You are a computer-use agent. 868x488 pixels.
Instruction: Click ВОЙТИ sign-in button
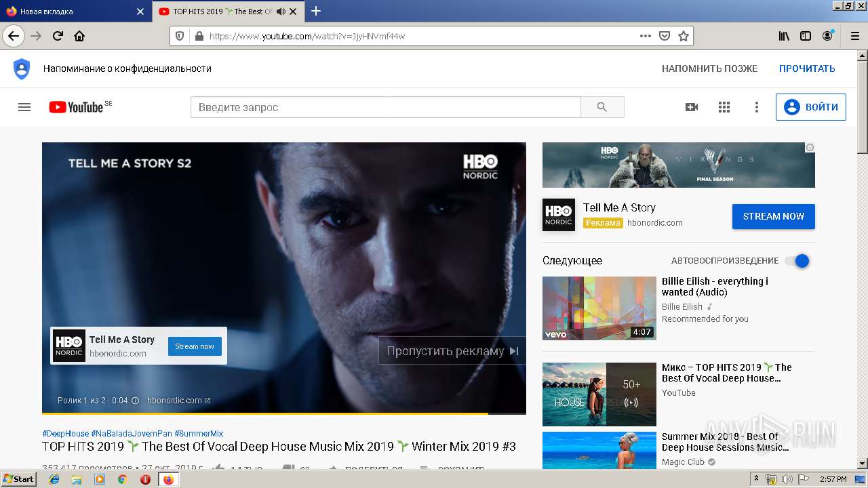point(811,107)
